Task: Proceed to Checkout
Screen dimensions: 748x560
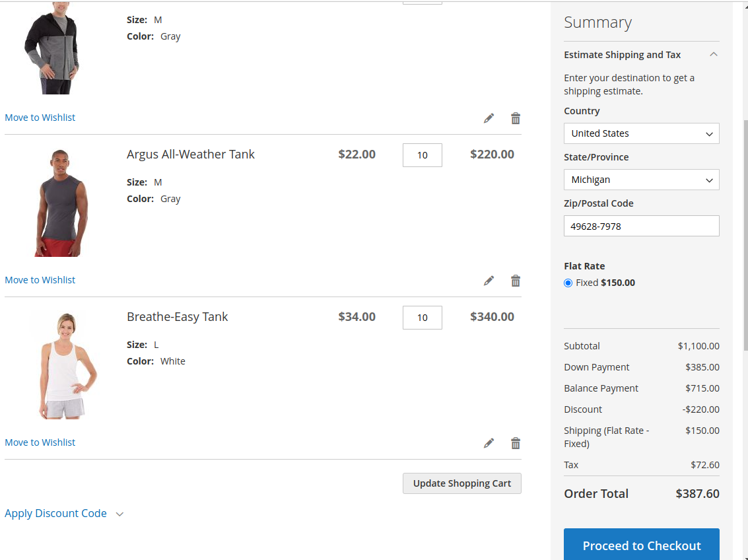Action: (641, 545)
